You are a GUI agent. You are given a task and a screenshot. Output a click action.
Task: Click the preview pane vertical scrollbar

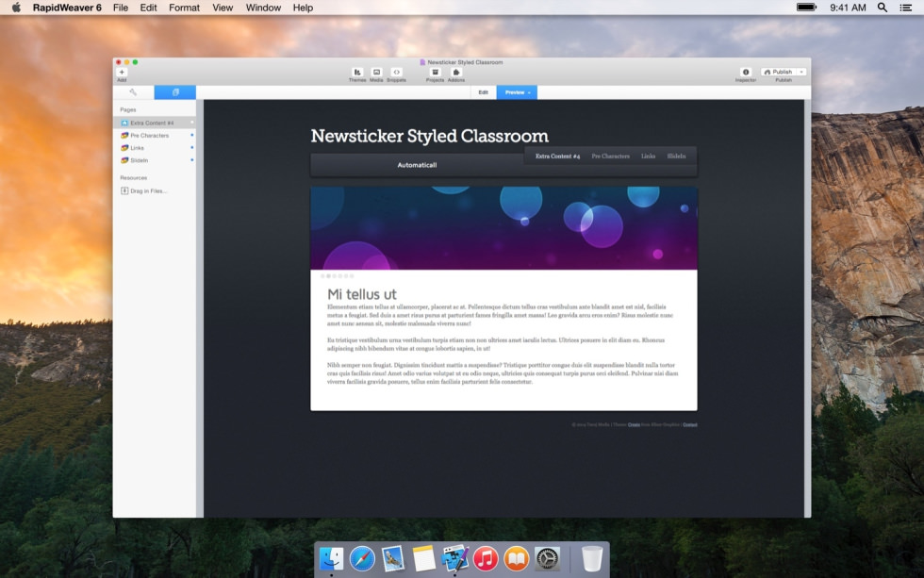coord(807,308)
